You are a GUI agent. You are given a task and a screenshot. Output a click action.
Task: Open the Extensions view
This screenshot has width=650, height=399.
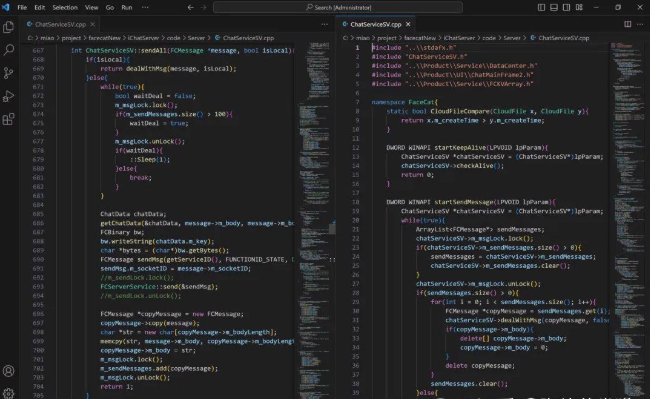(8, 119)
